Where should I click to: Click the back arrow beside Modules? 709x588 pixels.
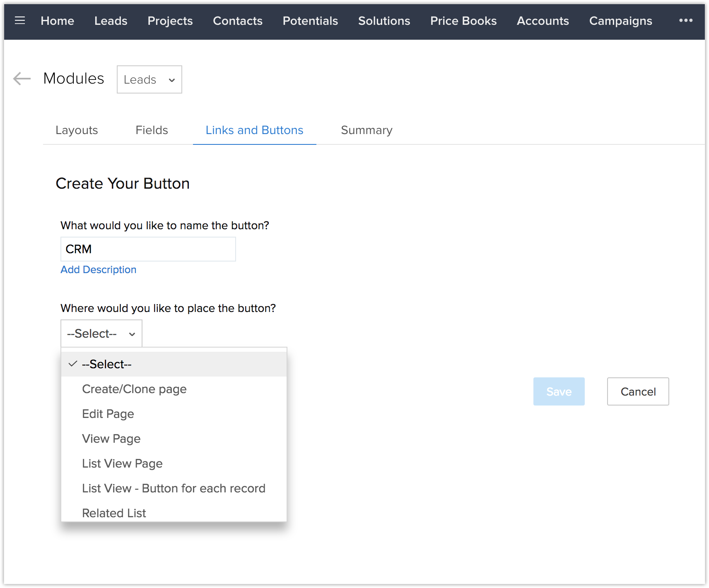(22, 78)
